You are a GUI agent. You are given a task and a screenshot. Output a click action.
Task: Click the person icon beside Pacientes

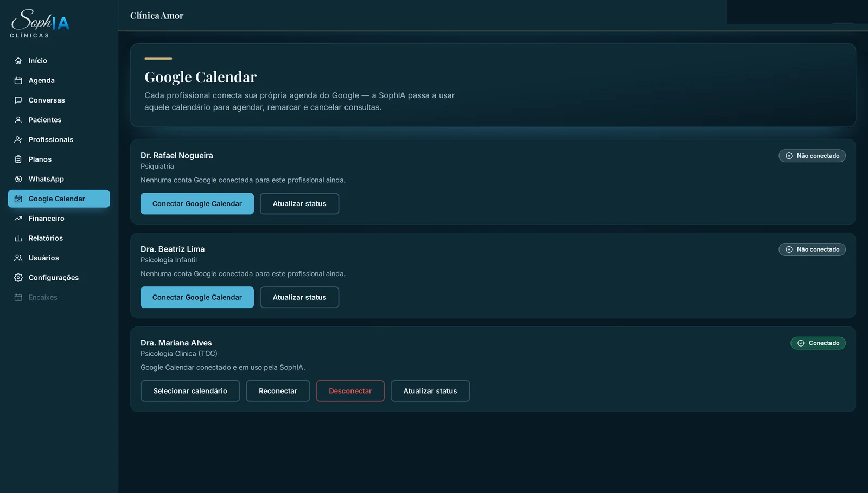(18, 120)
